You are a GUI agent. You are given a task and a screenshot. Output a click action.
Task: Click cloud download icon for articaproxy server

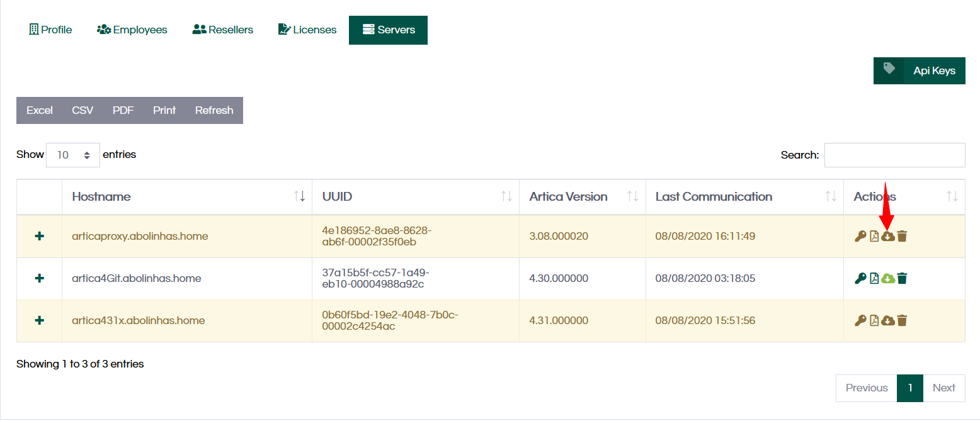click(888, 237)
